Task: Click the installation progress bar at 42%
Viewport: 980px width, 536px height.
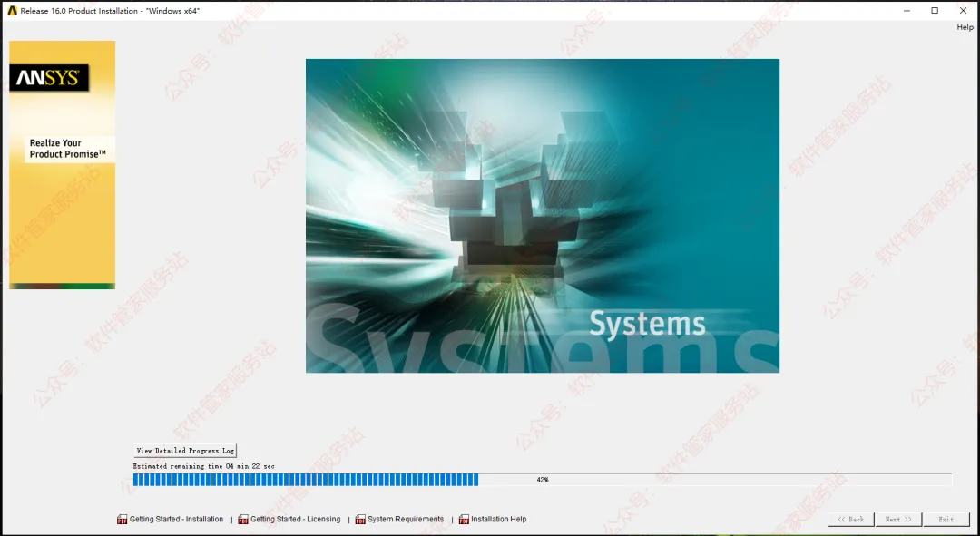Action: (542, 480)
